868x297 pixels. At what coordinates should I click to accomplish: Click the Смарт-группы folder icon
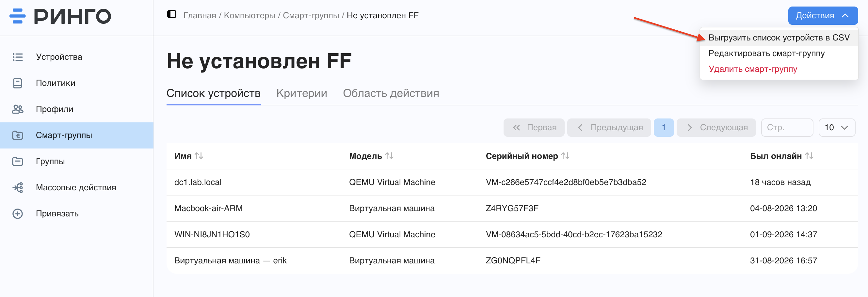point(18,135)
